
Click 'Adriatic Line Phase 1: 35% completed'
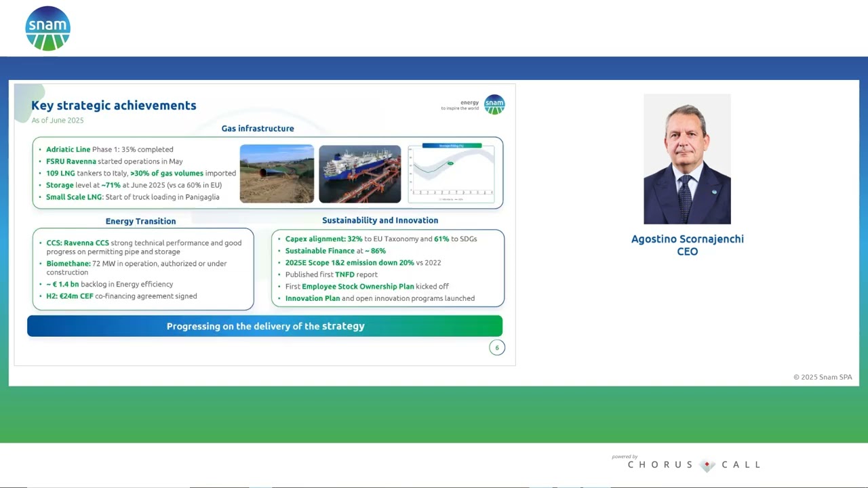pos(110,149)
